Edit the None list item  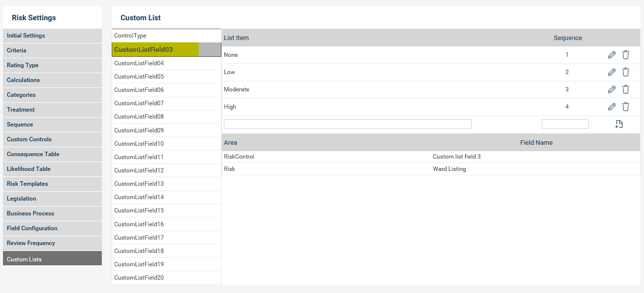[611, 55]
